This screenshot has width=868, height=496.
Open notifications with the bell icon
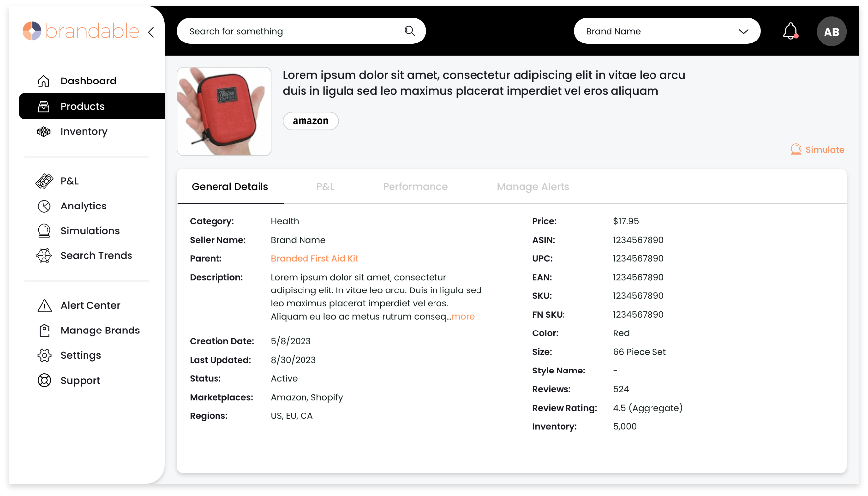click(x=790, y=31)
